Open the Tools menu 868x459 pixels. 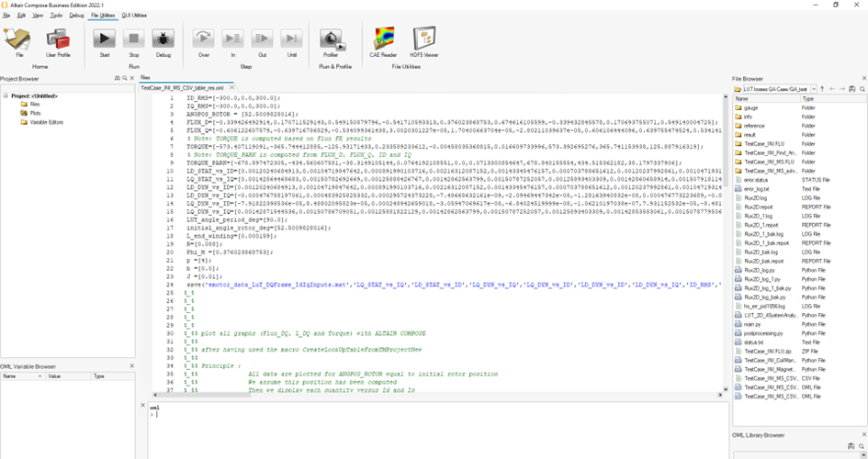(56, 16)
